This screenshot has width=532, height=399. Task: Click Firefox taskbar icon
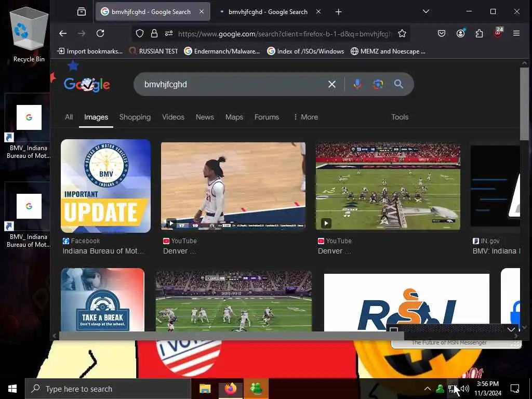tap(230, 389)
